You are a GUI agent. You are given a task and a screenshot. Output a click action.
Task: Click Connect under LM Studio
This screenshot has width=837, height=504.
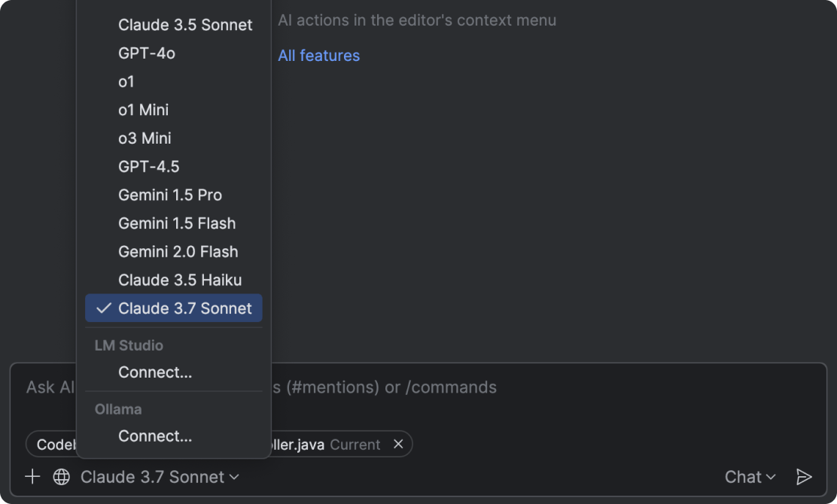pyautogui.click(x=155, y=372)
